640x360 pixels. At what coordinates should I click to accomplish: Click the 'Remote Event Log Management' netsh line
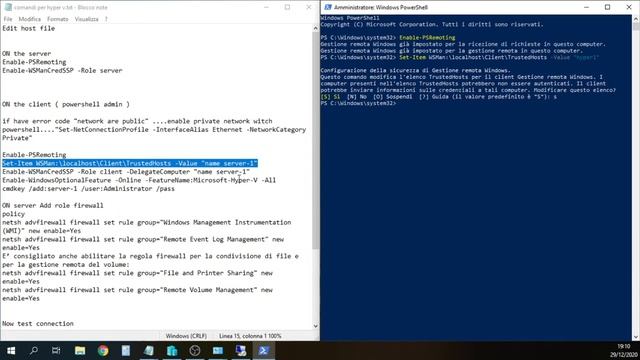[x=143, y=239]
